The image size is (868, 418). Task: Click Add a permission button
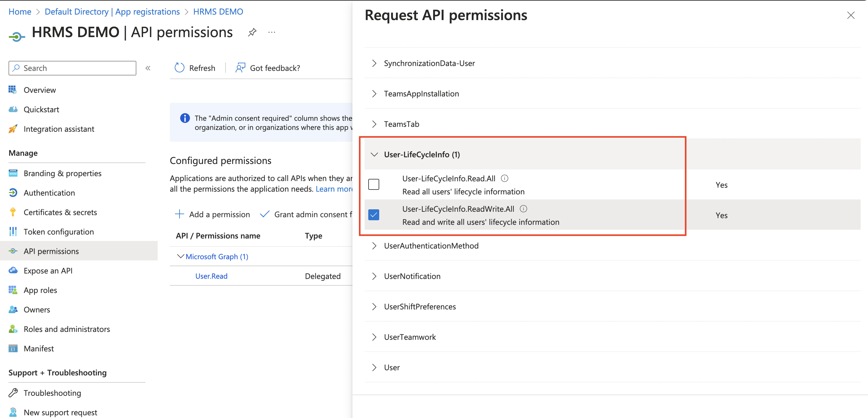(x=213, y=214)
